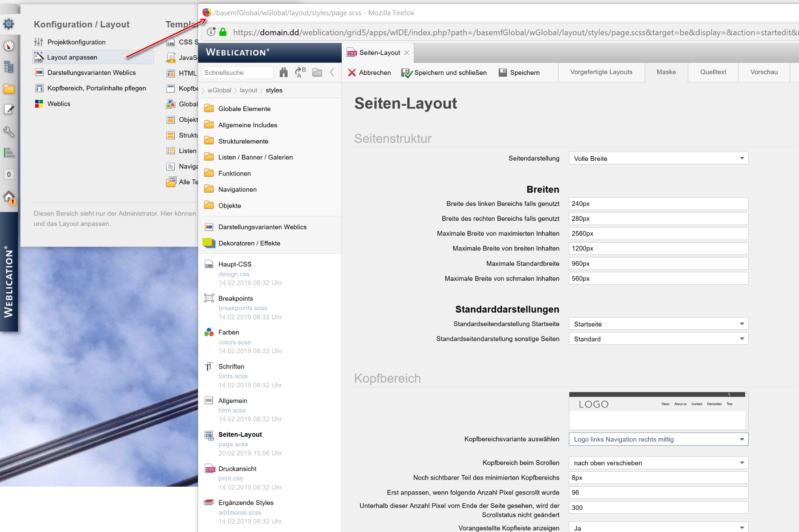Click the Speichern button
This screenshot has height=532, width=799.
point(519,73)
